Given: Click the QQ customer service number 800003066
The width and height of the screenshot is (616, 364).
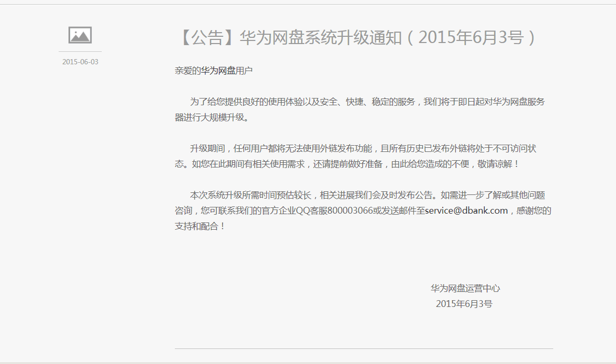Looking at the screenshot, I should [350, 211].
